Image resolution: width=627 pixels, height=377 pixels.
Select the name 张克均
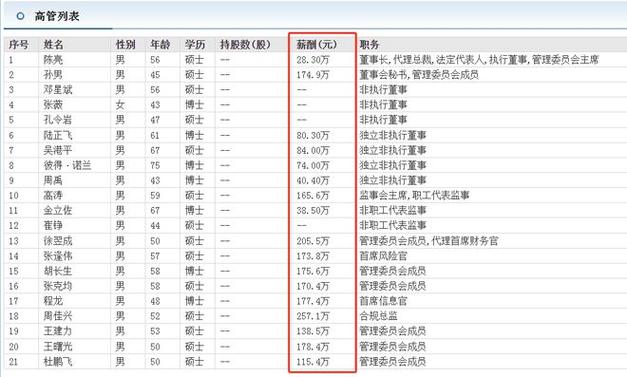tap(58, 286)
